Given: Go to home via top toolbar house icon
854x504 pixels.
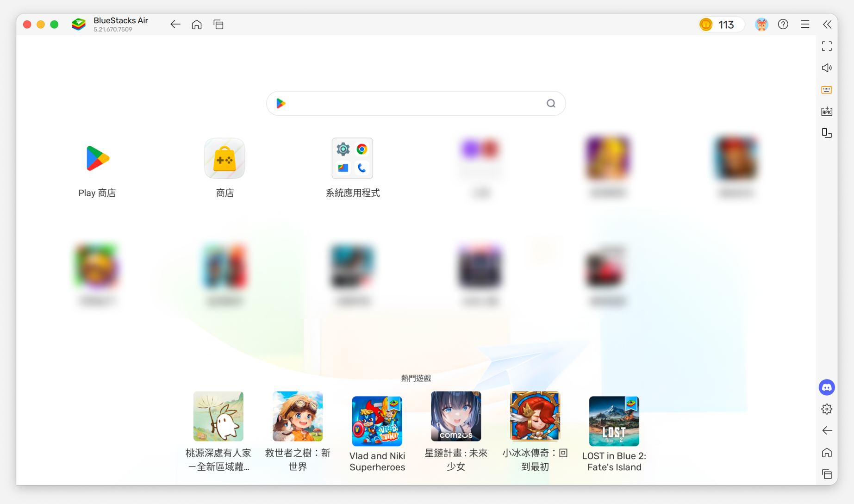Looking at the screenshot, I should click(x=197, y=25).
